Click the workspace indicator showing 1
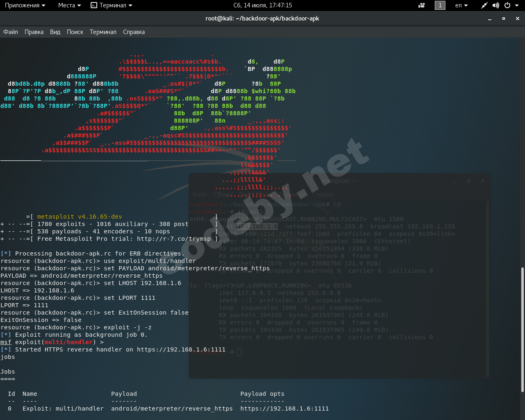 click(440, 5)
